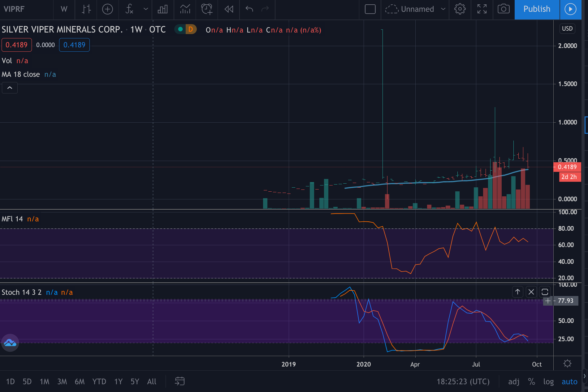The image size is (588, 392).
Task: Select the 3M time range
Action: coord(62,381)
